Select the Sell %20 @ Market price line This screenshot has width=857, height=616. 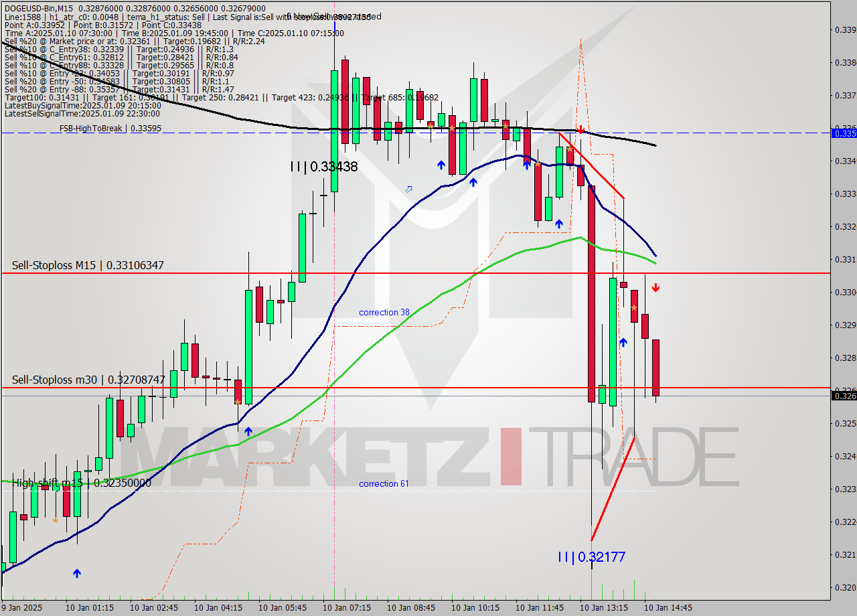[135, 41]
